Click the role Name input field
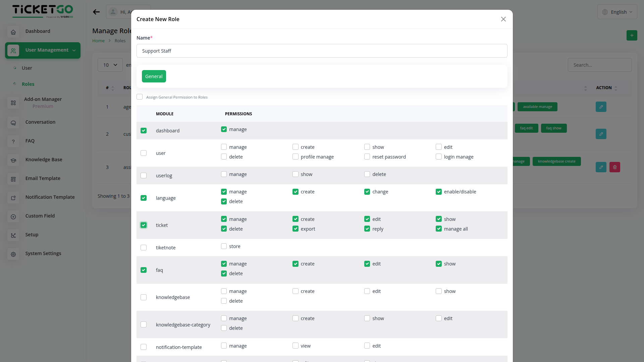 tap(322, 51)
